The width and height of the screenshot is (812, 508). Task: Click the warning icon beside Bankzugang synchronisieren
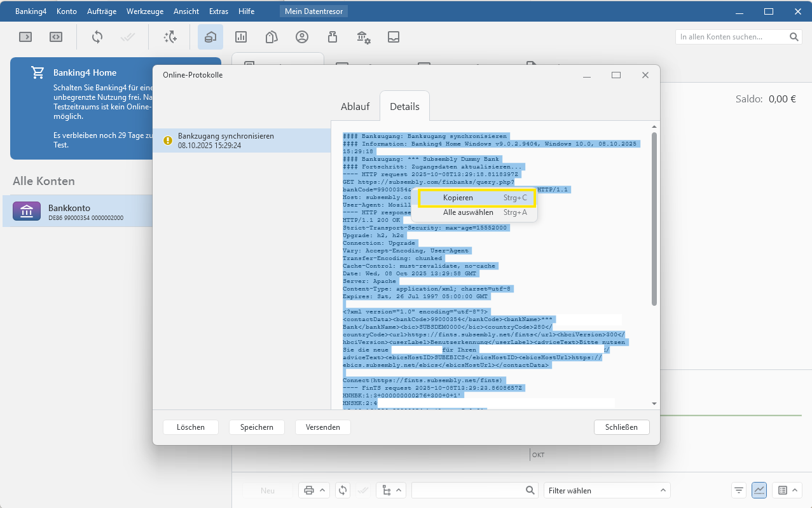pos(168,141)
